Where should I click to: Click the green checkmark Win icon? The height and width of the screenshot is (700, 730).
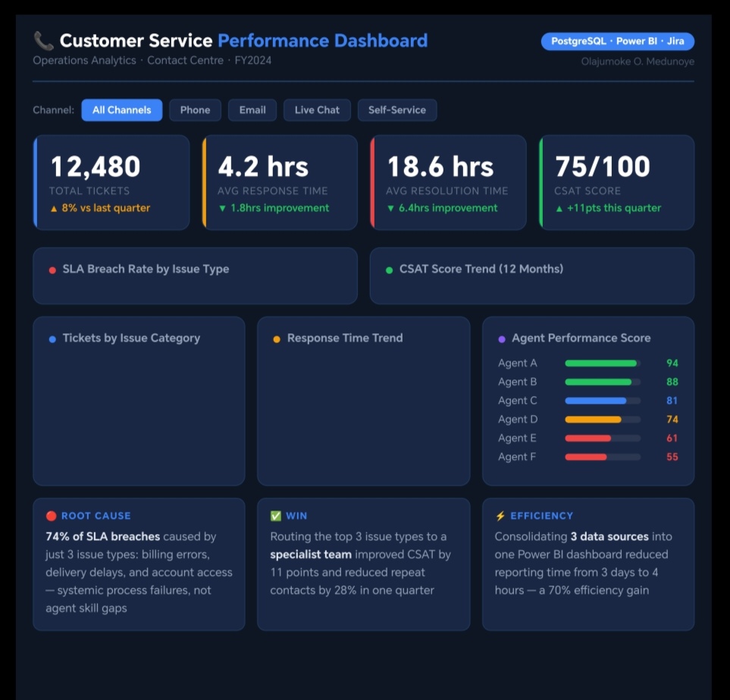click(276, 516)
